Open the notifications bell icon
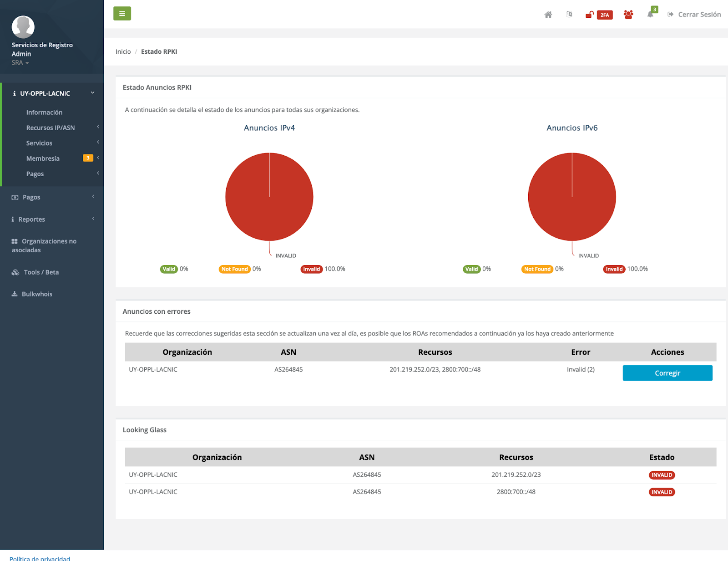Viewport: 728px width, 561px height. pos(650,15)
